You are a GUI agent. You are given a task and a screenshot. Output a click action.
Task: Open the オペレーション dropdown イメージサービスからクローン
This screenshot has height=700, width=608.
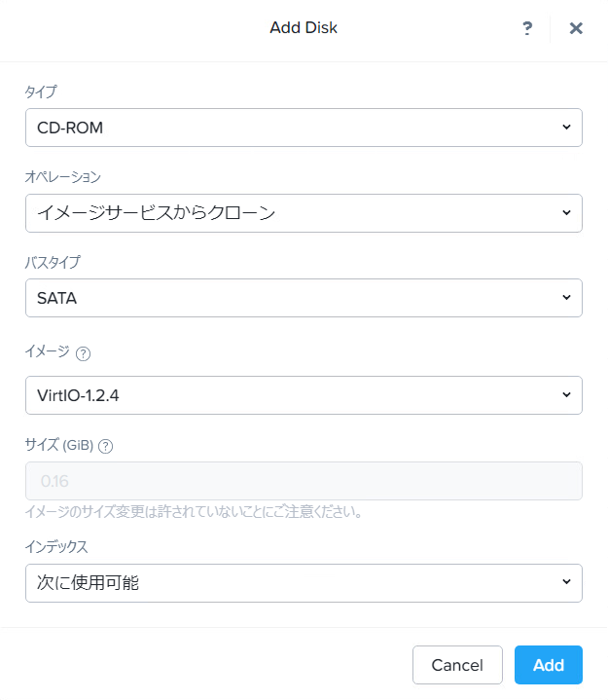click(x=304, y=213)
